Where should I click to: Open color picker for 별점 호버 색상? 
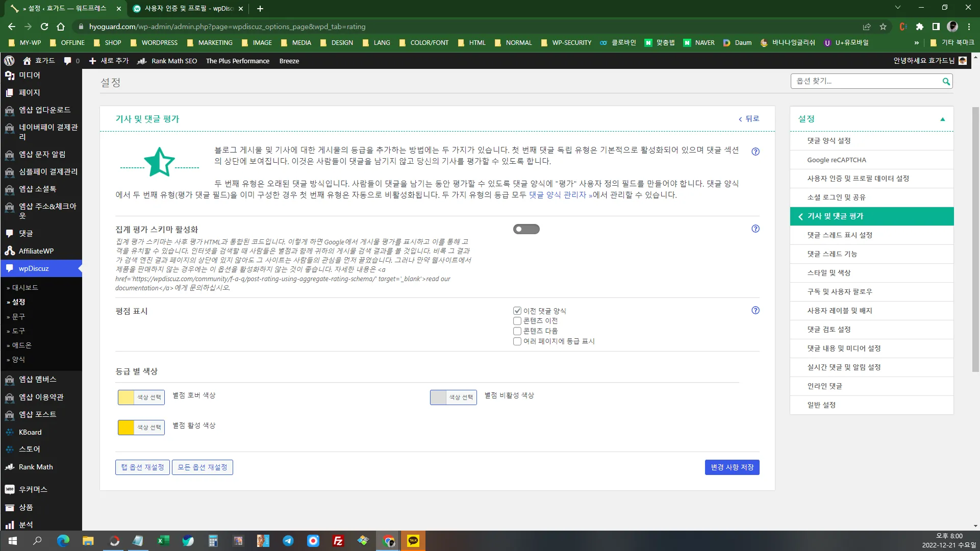coord(141,397)
